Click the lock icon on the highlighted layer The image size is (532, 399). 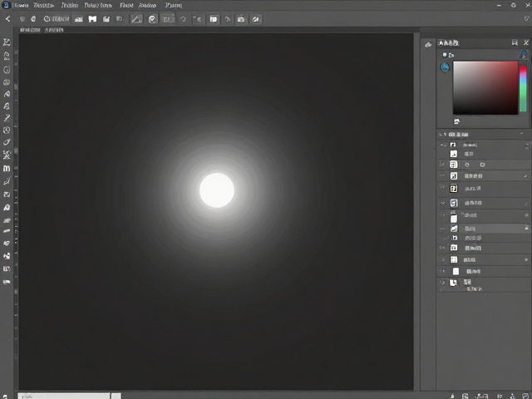click(526, 229)
